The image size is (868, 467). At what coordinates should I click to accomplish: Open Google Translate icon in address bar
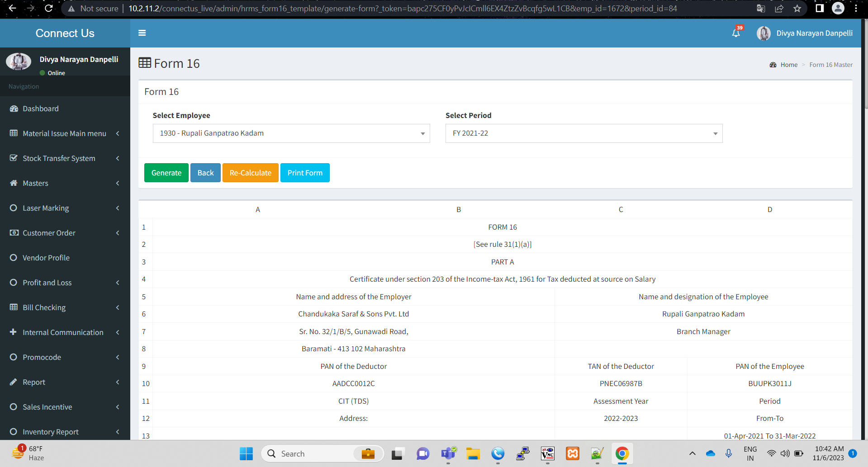761,9
